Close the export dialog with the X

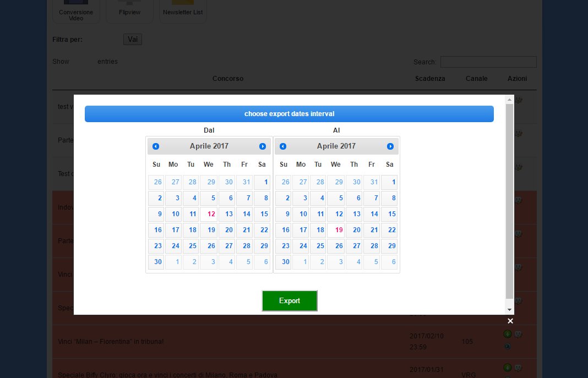(510, 321)
